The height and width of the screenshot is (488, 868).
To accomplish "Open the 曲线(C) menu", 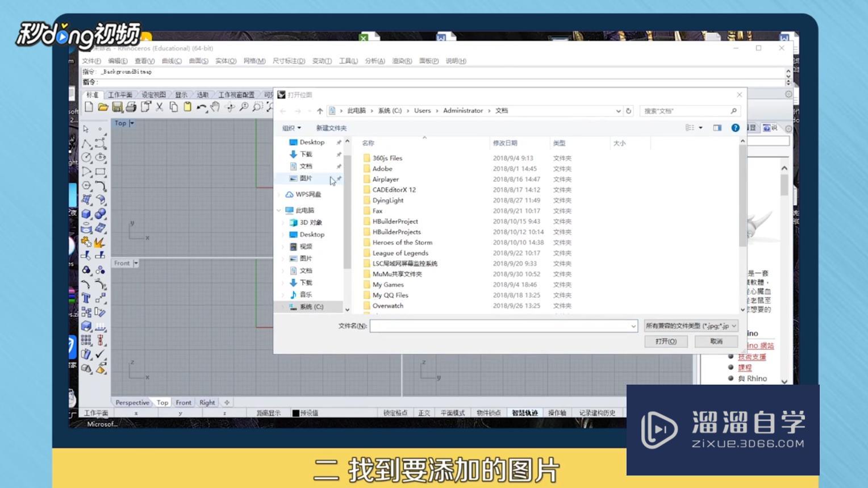I will pyautogui.click(x=172, y=61).
